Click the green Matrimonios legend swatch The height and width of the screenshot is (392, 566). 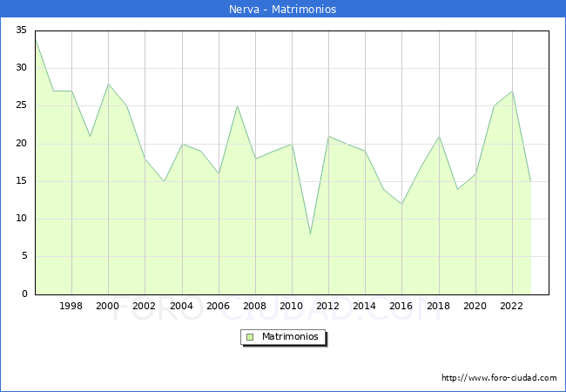pyautogui.click(x=249, y=336)
